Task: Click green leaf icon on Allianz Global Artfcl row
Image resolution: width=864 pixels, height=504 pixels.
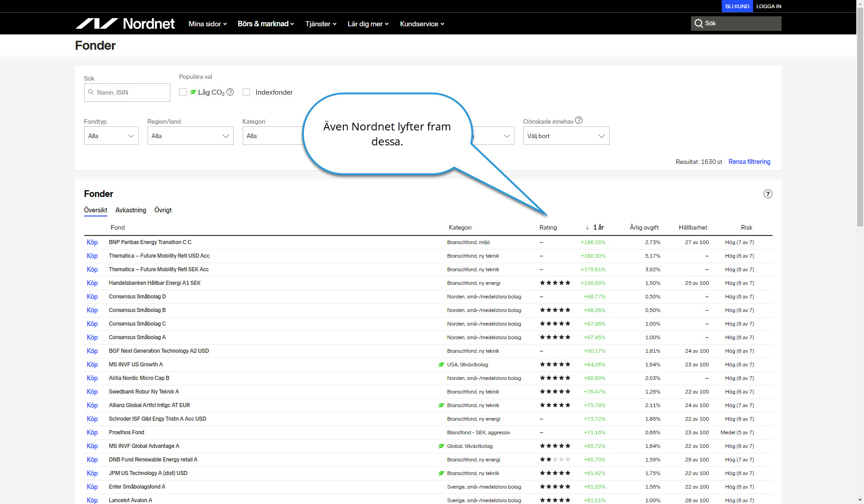Action: tap(441, 405)
